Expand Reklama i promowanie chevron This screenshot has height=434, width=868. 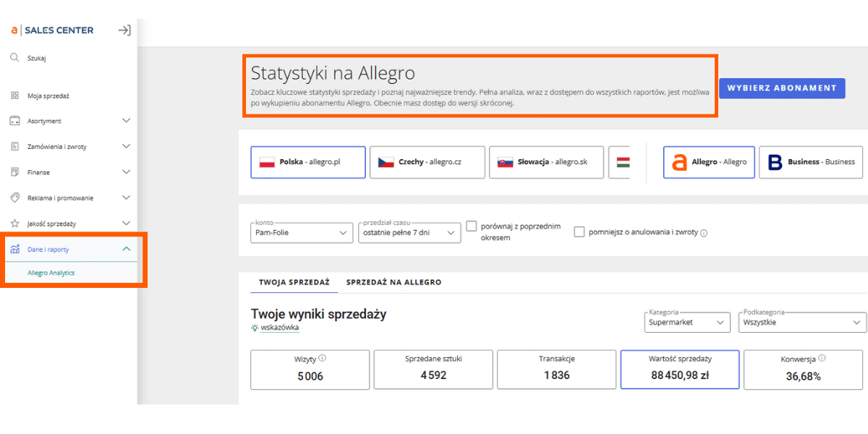tap(127, 197)
